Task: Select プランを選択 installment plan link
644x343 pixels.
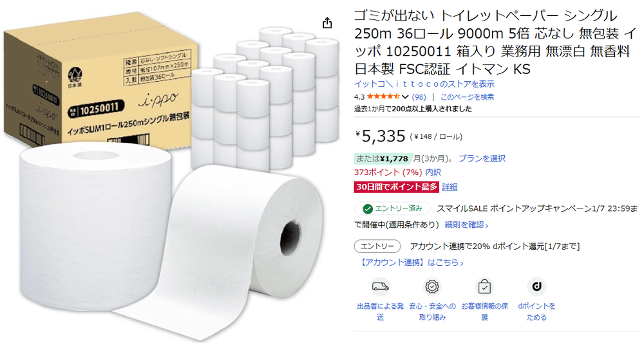Action: (x=482, y=158)
